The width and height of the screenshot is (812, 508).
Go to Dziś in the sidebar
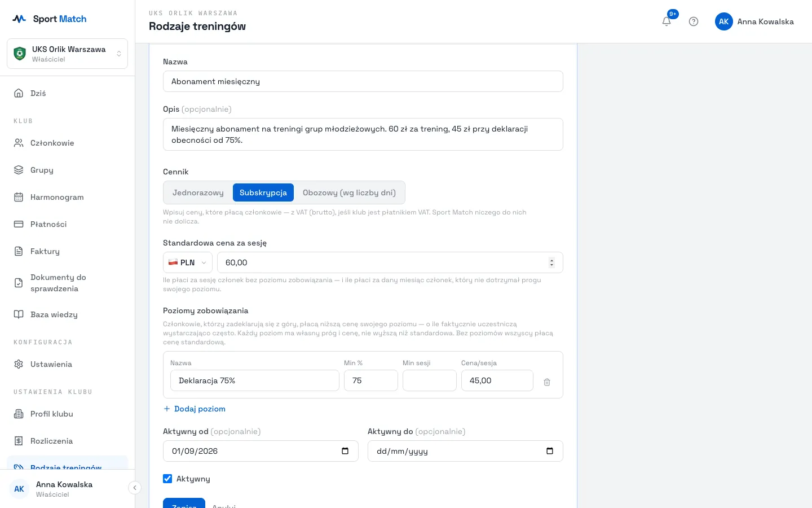67,93
